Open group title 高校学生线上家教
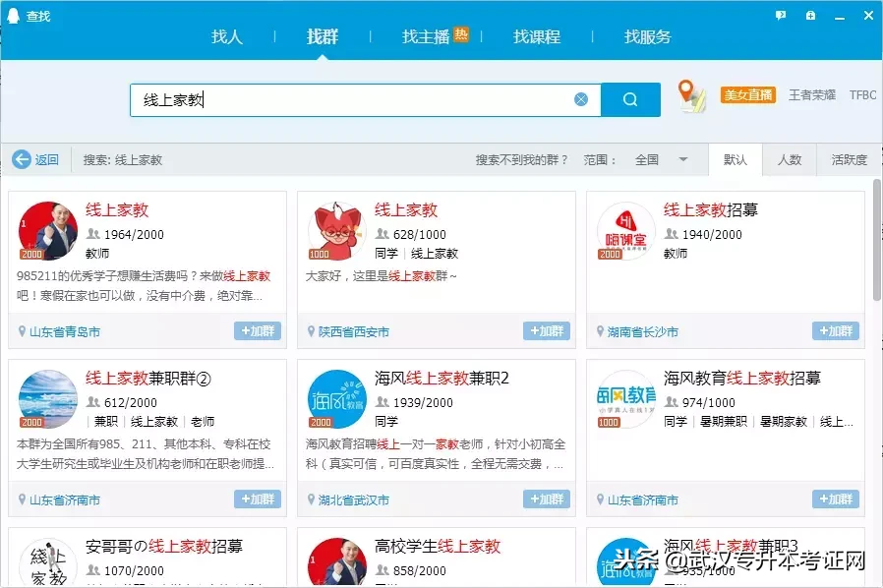883x588 pixels. tap(438, 547)
